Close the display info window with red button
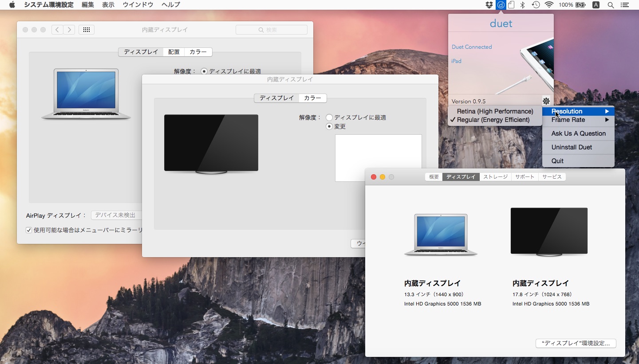 (x=374, y=177)
